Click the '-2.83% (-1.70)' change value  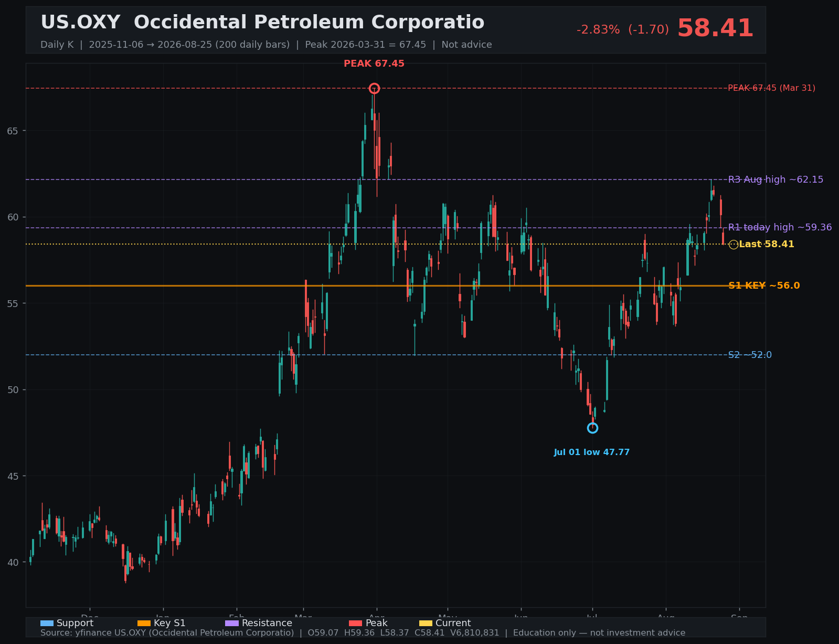[x=623, y=30]
